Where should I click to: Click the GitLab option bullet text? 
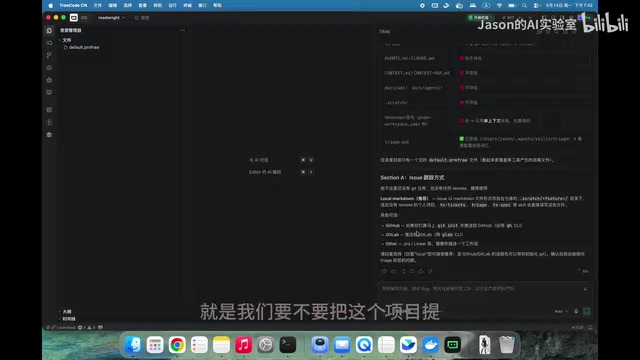[424, 235]
